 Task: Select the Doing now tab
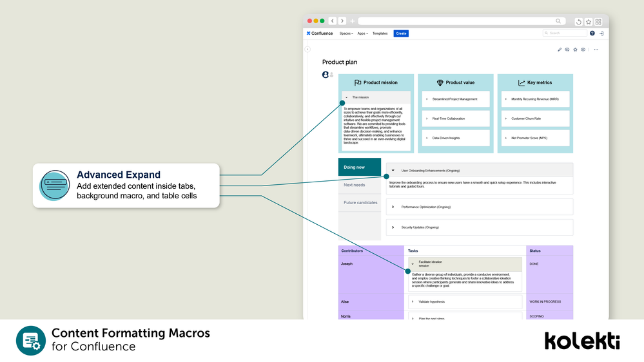(359, 167)
